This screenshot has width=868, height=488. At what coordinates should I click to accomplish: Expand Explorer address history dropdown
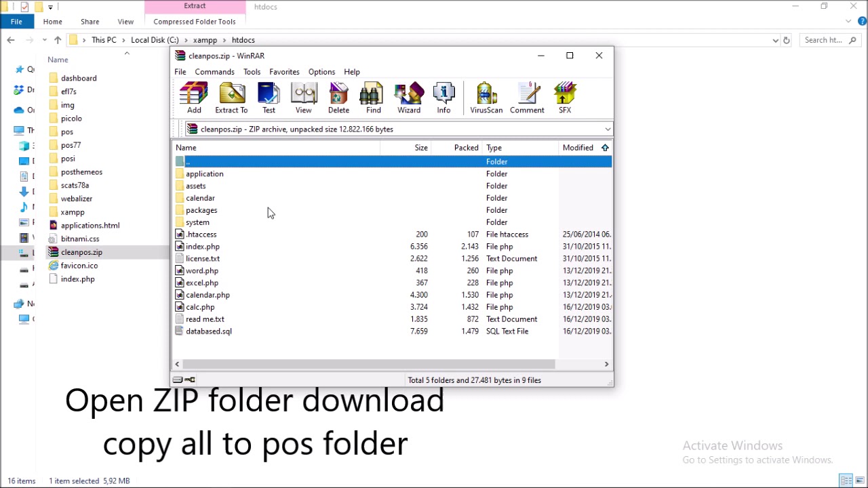pyautogui.click(x=775, y=40)
